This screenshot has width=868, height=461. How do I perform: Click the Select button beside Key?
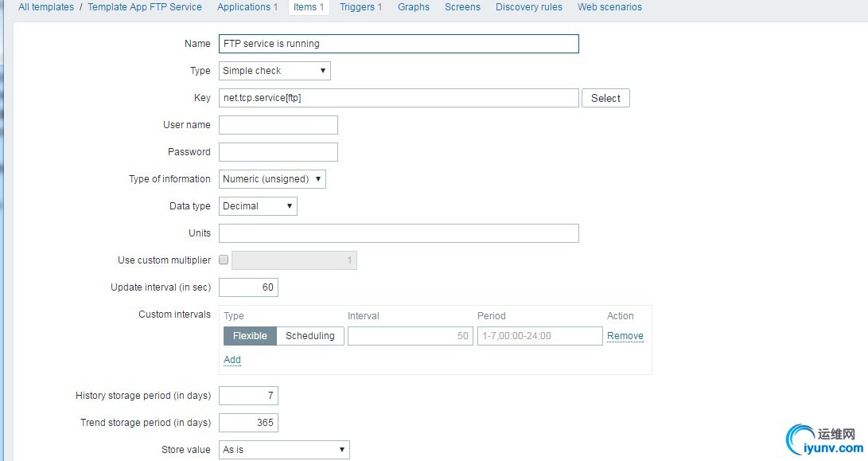pyautogui.click(x=605, y=98)
